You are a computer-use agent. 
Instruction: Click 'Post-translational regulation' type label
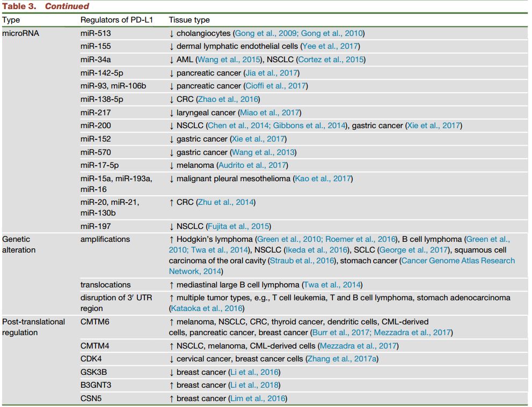coord(34,327)
